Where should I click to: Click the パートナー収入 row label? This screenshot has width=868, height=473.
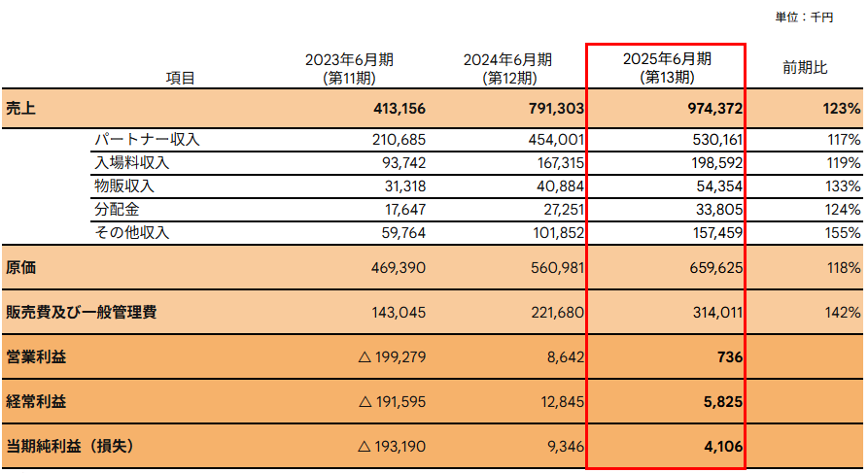click(147, 140)
